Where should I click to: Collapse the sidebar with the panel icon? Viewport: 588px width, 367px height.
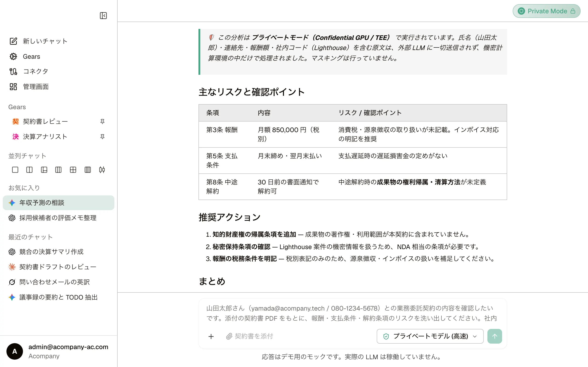tap(103, 16)
